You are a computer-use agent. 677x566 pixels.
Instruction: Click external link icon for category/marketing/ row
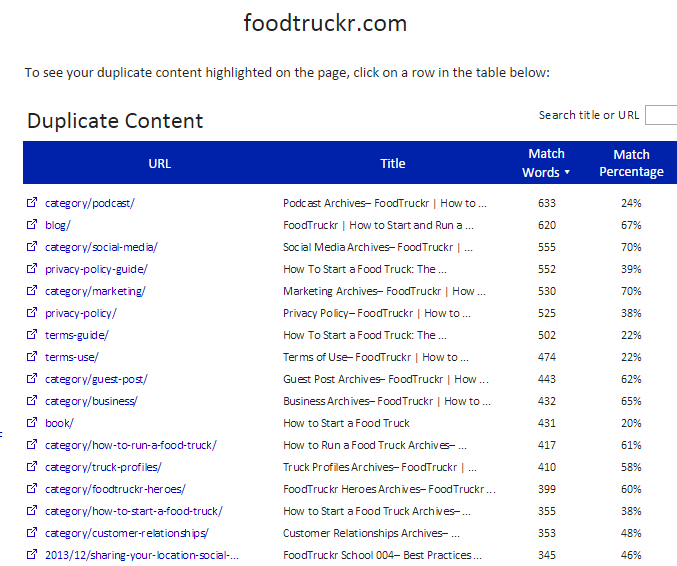point(32,291)
